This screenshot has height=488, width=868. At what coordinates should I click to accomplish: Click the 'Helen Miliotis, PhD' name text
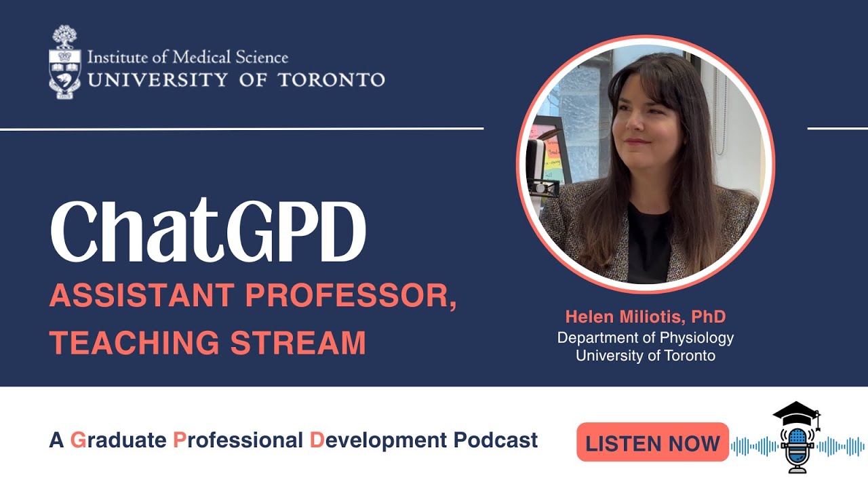click(646, 317)
